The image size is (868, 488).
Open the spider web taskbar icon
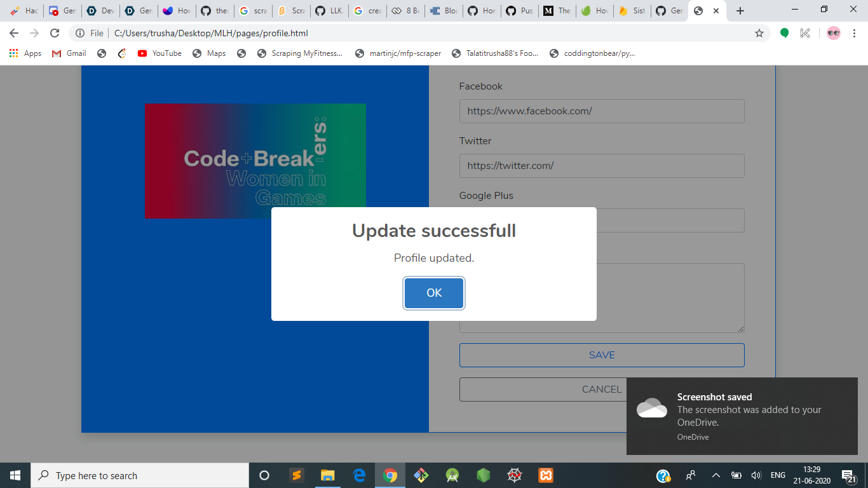click(515, 475)
